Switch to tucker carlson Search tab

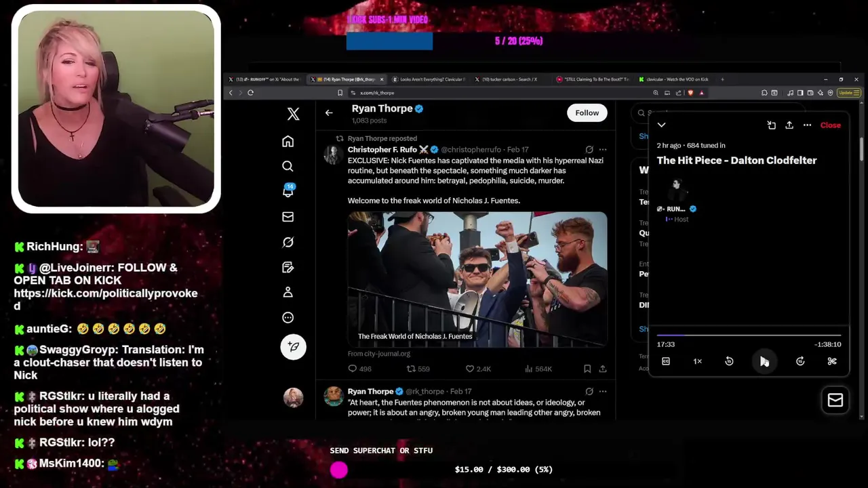[509, 79]
